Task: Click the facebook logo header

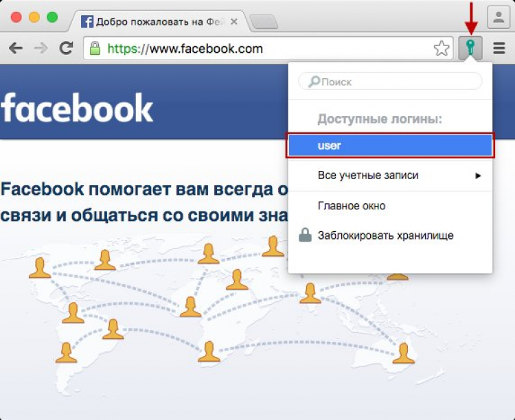Action: pyautogui.click(x=76, y=108)
